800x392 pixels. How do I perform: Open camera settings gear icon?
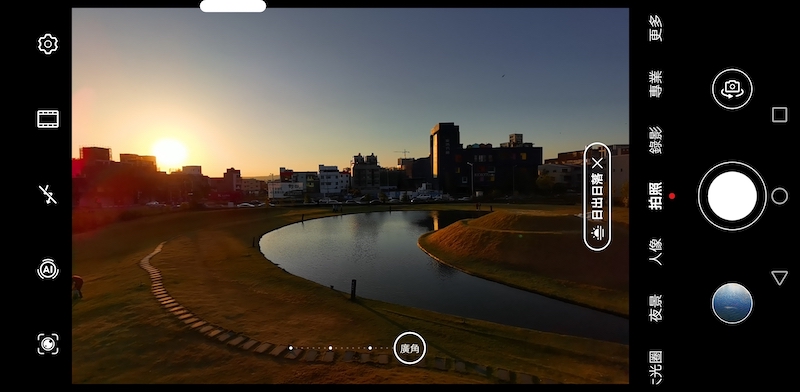tap(48, 44)
